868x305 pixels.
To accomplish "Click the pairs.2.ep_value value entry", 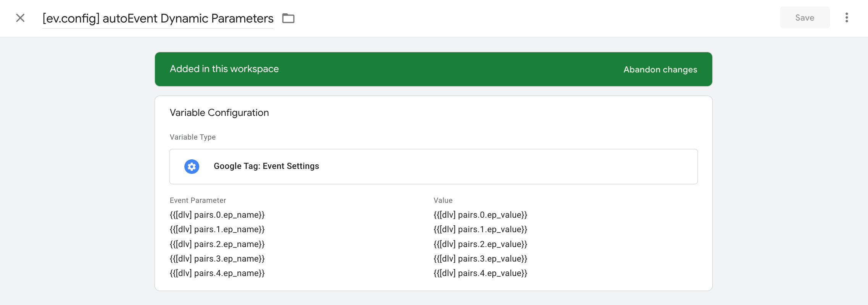I will coord(480,244).
